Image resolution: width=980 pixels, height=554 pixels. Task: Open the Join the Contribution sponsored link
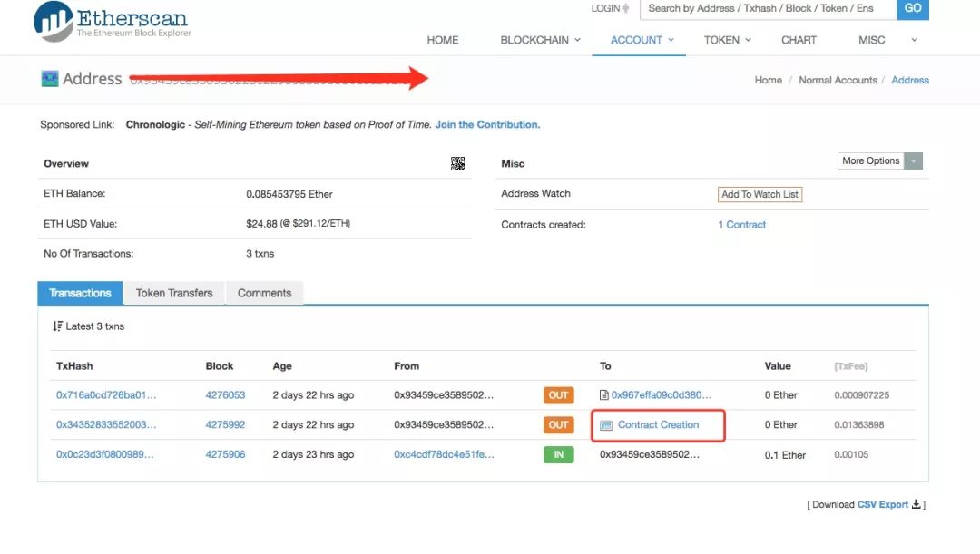487,124
